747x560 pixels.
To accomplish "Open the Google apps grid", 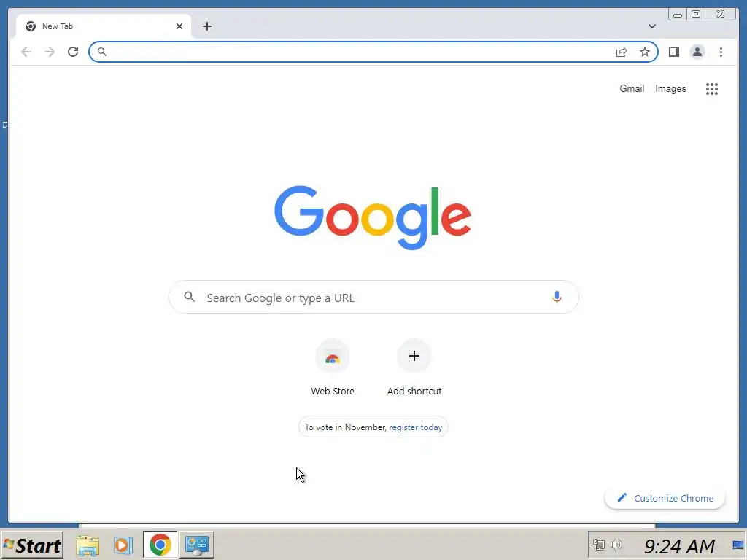I will pyautogui.click(x=712, y=88).
